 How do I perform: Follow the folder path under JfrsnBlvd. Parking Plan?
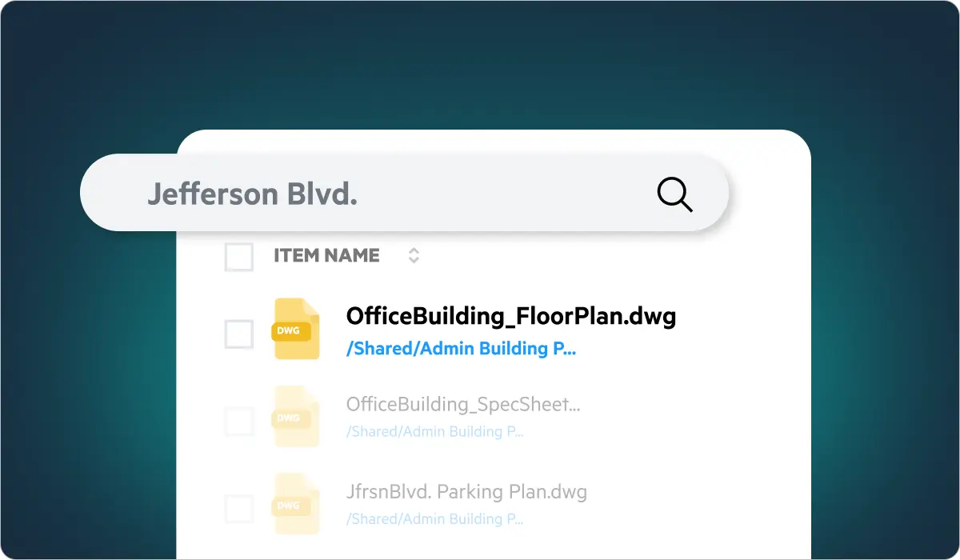pyautogui.click(x=434, y=519)
